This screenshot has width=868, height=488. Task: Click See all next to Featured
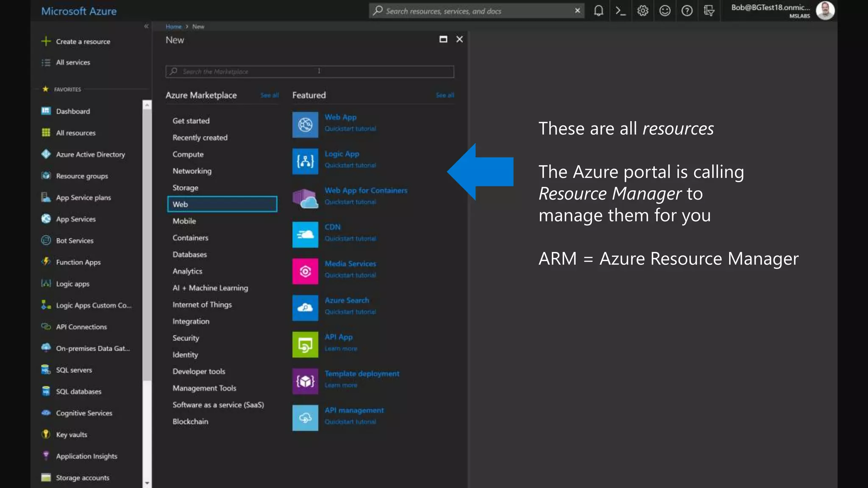[x=445, y=95]
